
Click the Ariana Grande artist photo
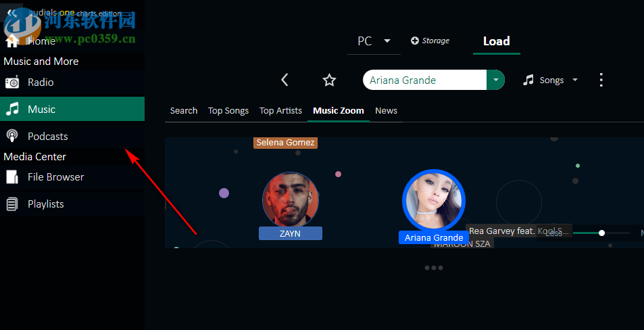pyautogui.click(x=434, y=200)
